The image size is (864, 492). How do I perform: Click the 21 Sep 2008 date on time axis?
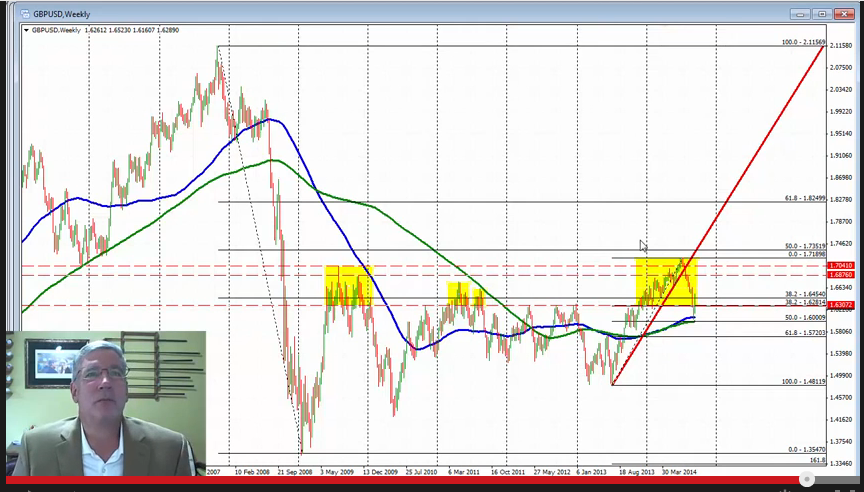pos(295,472)
